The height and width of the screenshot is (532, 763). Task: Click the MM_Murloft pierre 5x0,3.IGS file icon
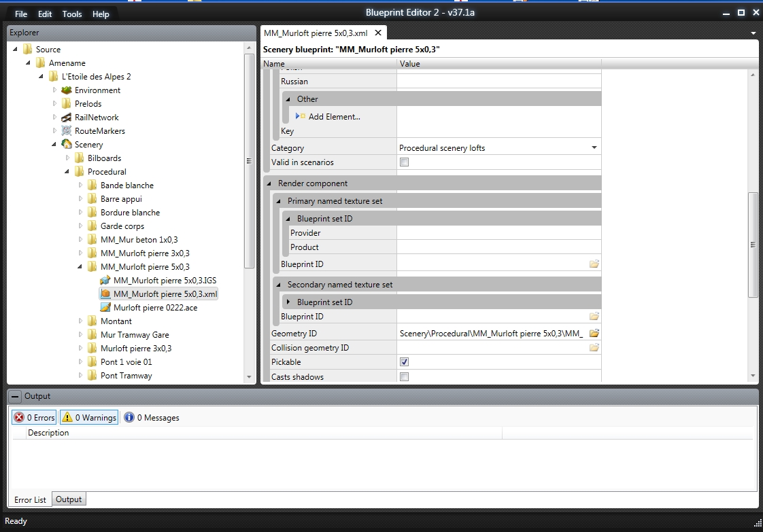tap(105, 280)
